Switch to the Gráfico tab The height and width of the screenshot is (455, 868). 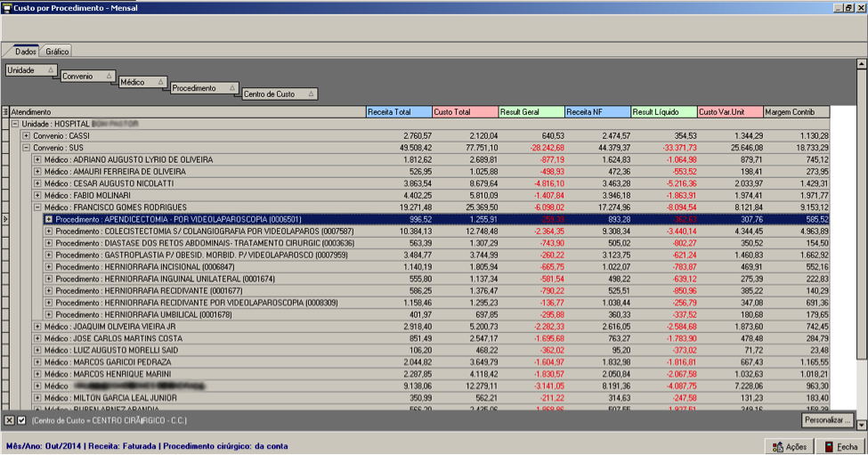(x=57, y=52)
